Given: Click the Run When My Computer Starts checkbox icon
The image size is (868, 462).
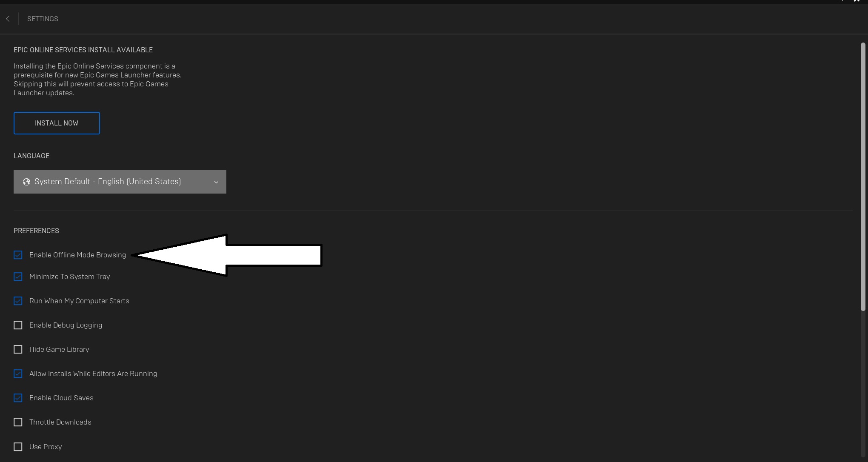Looking at the screenshot, I should (x=18, y=301).
